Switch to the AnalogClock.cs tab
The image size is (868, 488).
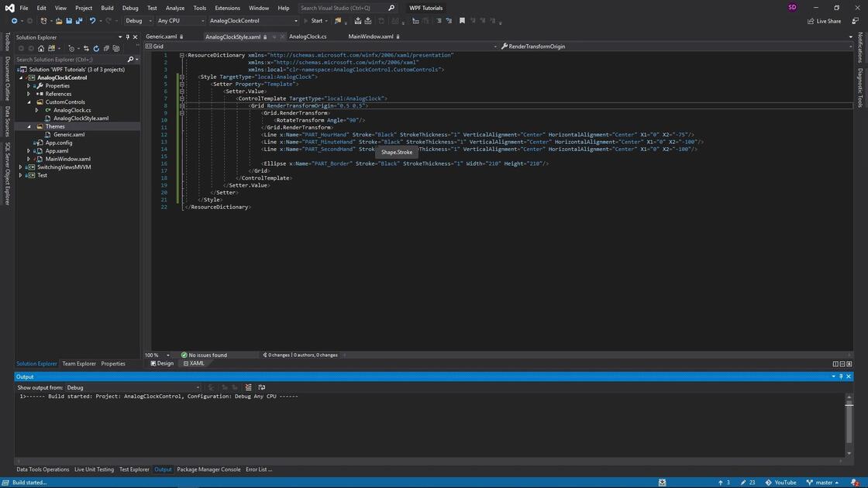click(x=308, y=36)
